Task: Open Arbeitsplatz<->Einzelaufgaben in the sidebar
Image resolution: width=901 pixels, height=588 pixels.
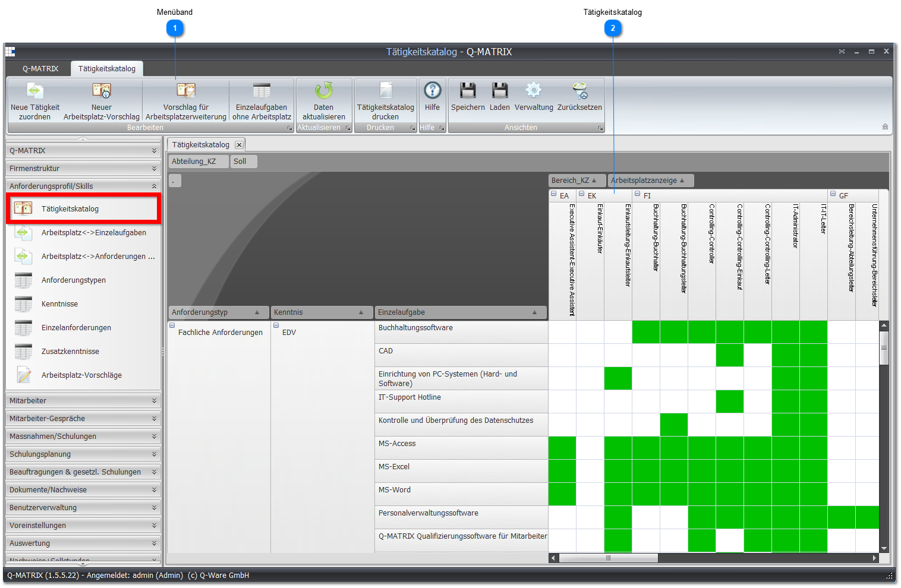Action: [x=94, y=233]
